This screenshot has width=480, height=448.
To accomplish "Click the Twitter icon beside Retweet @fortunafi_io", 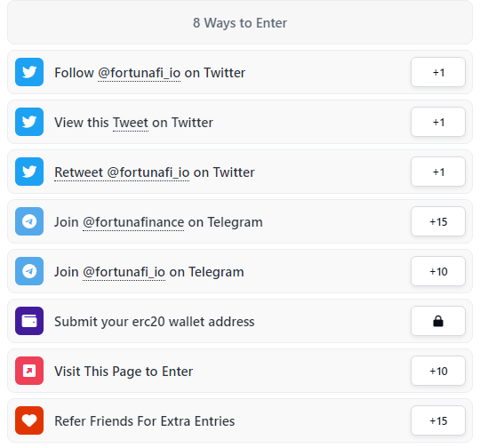I will pos(29,172).
